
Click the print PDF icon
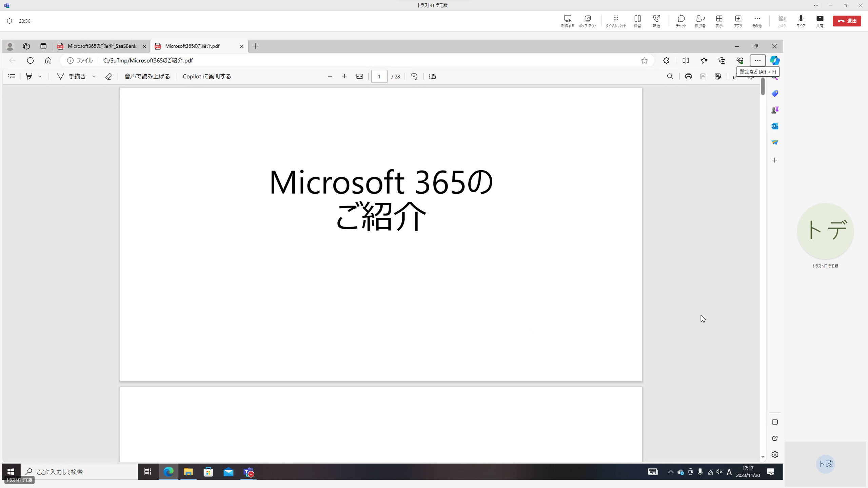(688, 76)
